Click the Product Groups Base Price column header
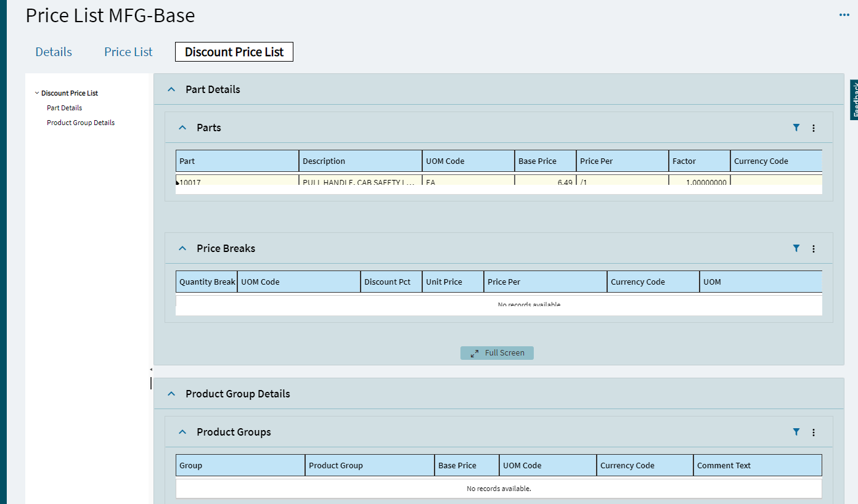This screenshot has height=504, width=858. [467, 465]
